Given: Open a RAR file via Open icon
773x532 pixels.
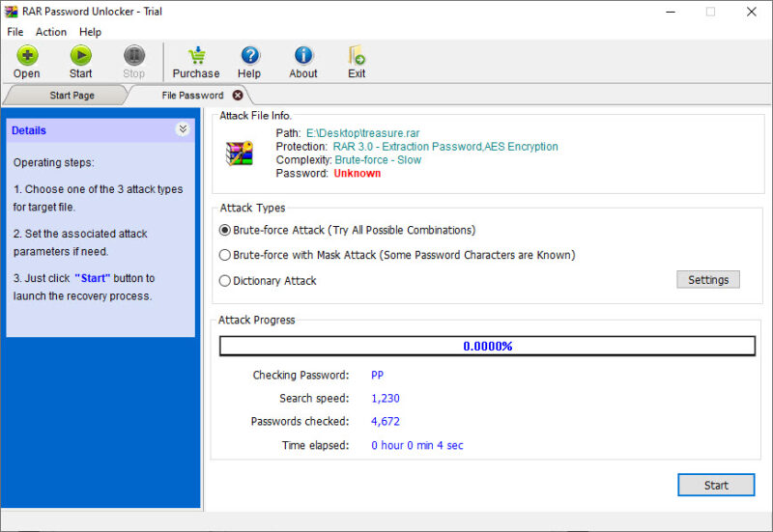Looking at the screenshot, I should 27,56.
